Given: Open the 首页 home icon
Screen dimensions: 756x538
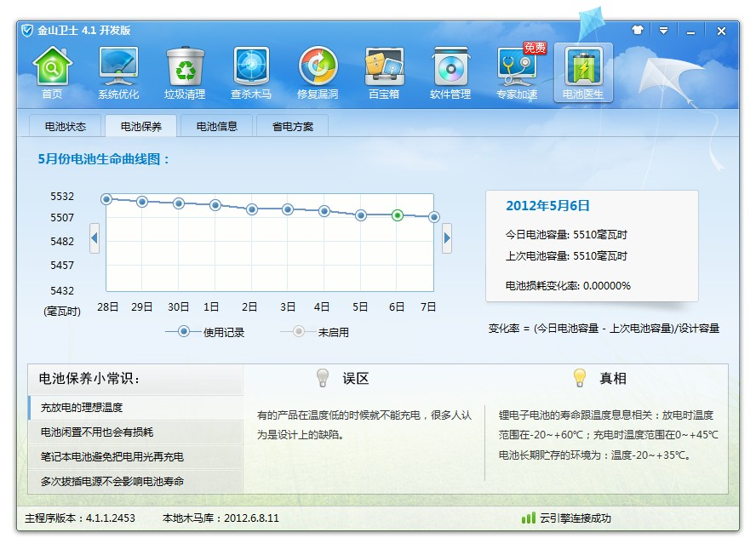Looking at the screenshot, I should pyautogui.click(x=52, y=73).
